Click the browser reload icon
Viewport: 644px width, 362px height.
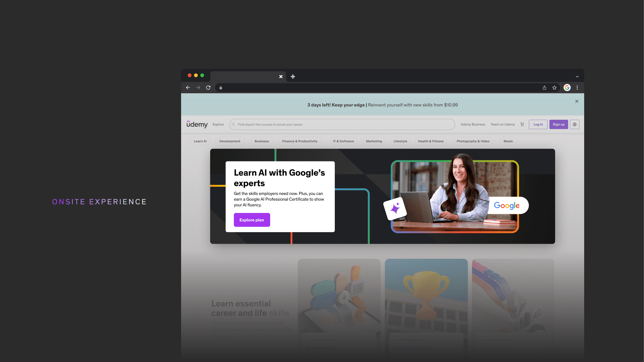tap(208, 88)
